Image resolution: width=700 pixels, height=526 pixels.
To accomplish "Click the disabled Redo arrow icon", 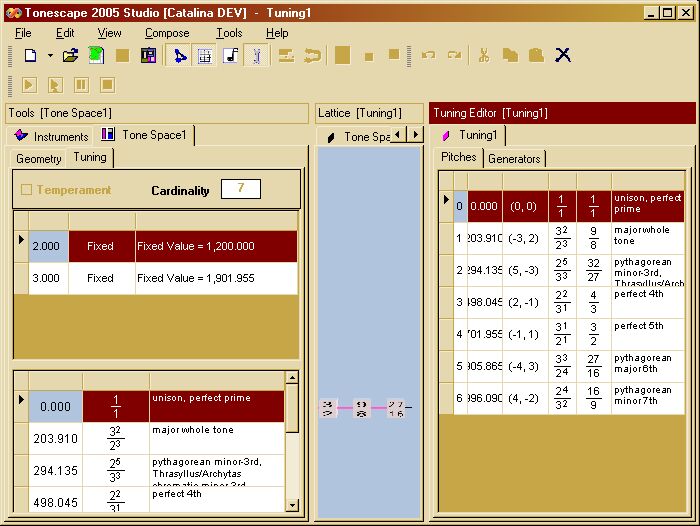I will click(454, 55).
